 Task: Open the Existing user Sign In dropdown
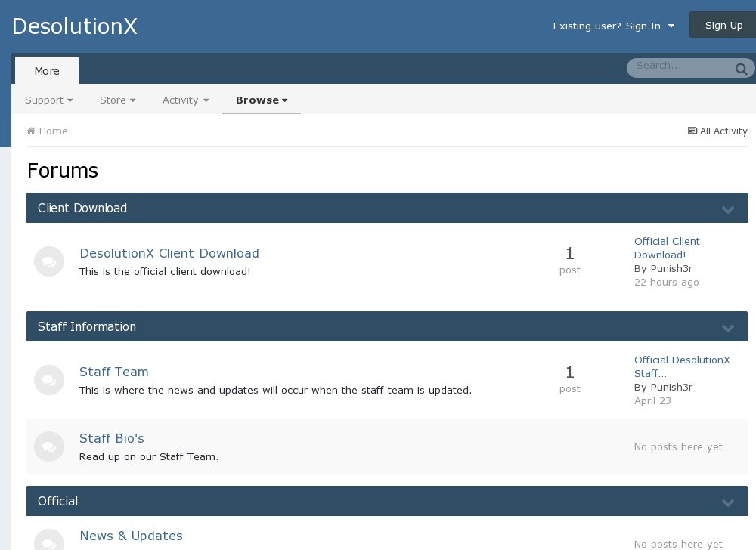coord(613,26)
